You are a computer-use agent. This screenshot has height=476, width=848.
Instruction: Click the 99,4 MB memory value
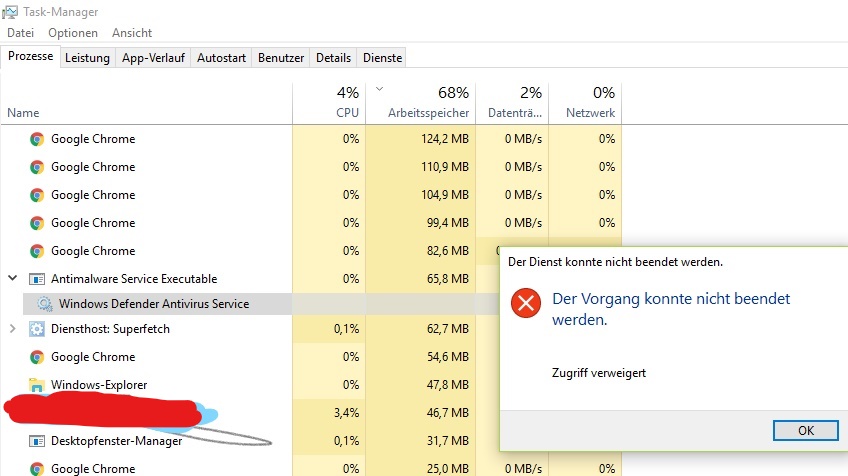448,223
